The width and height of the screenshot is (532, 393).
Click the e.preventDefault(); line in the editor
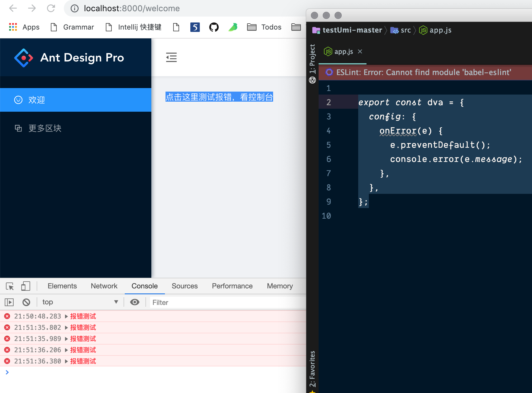pos(440,145)
